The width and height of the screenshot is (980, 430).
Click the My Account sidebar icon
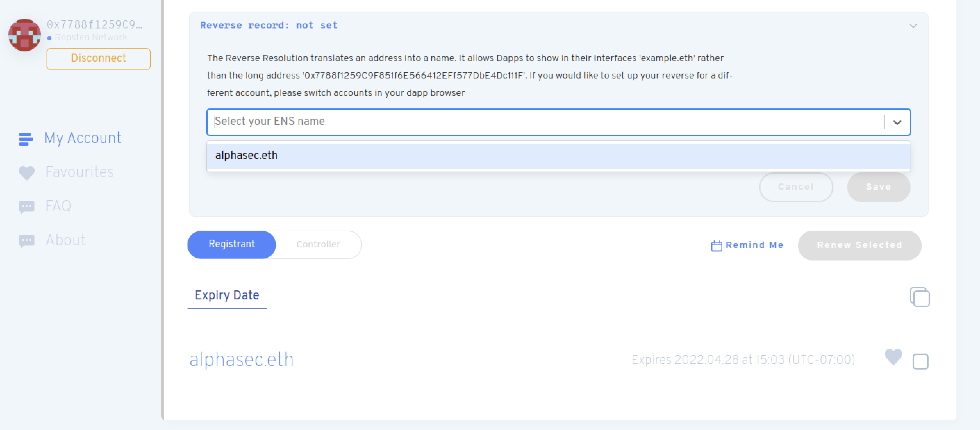(x=26, y=139)
